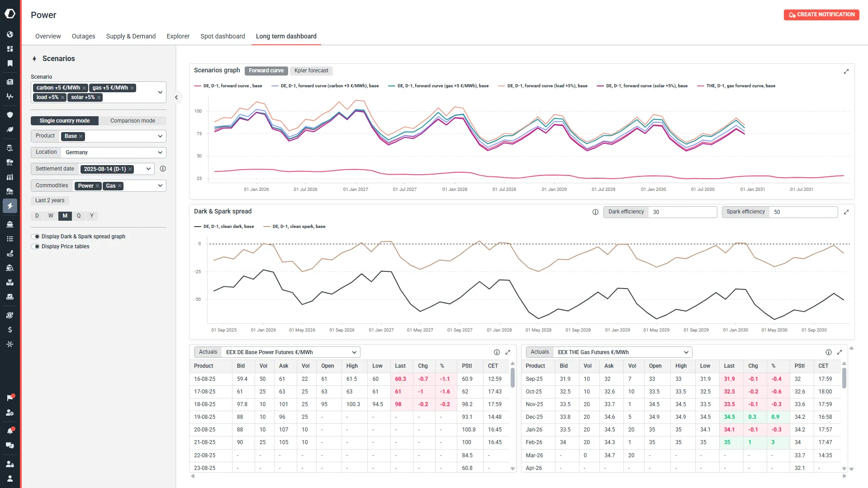Select the Kpler forecast button
Image resolution: width=868 pixels, height=488 pixels.
(x=311, y=71)
